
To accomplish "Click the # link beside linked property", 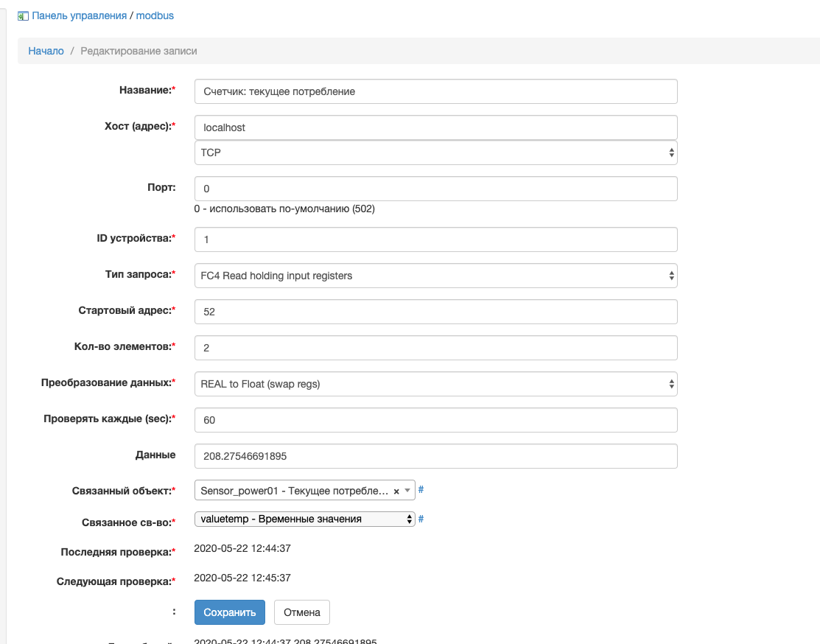I will (x=421, y=519).
